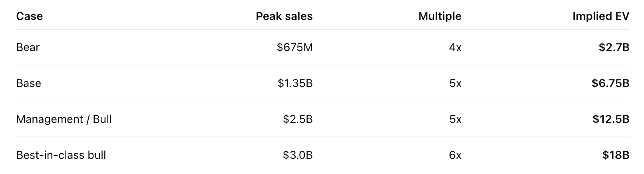Click the Peak sales column header
The image size is (644, 174).
(x=284, y=16)
